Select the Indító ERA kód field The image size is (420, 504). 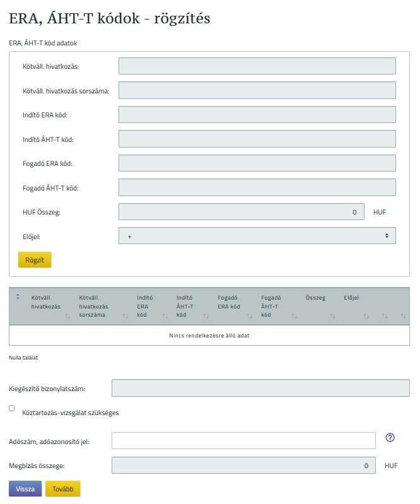257,115
